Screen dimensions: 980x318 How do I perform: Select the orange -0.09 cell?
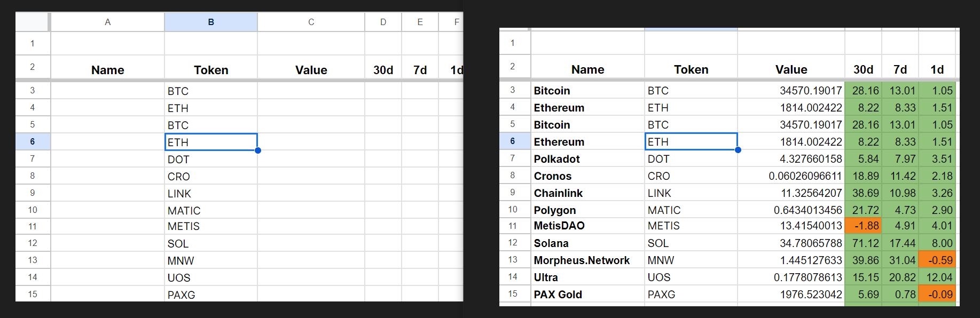(937, 295)
